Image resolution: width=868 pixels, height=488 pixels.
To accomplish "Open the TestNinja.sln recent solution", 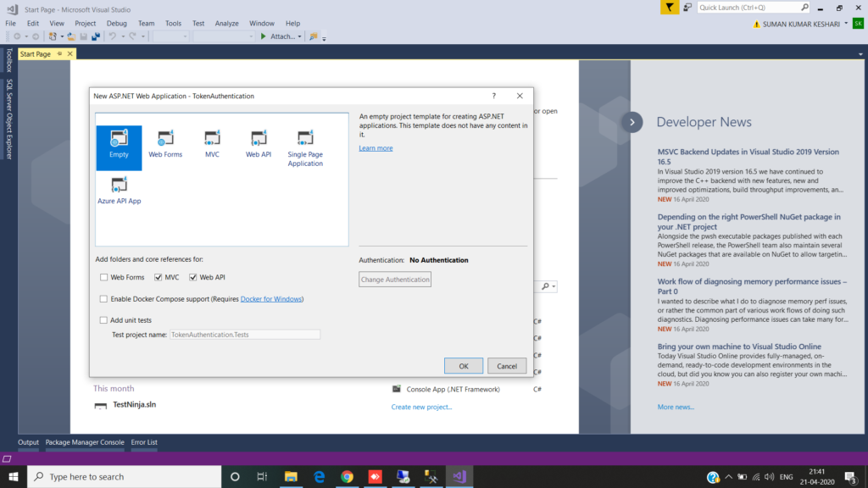I will point(134,404).
